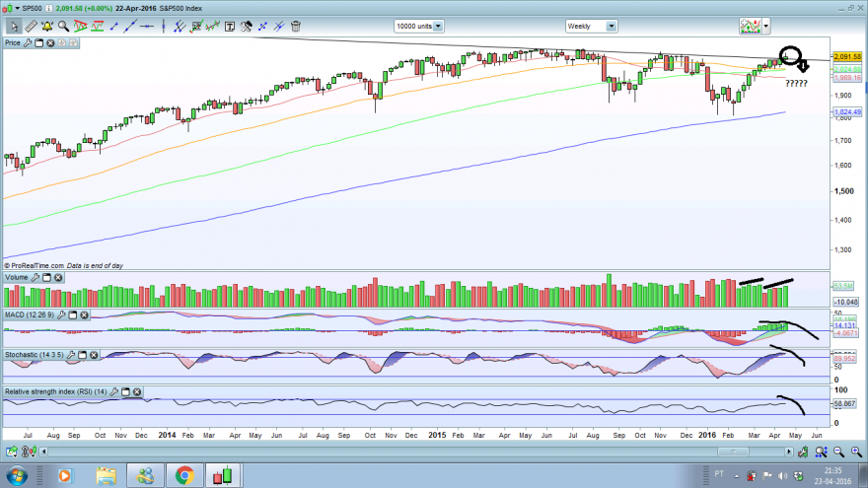Image resolution: width=868 pixels, height=488 pixels.
Task: Click the zoom out magnifier at bottom right
Action: tap(838, 453)
